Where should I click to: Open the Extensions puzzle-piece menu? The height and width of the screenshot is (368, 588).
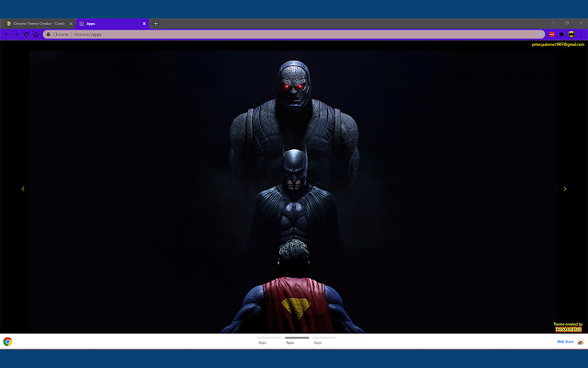(561, 34)
